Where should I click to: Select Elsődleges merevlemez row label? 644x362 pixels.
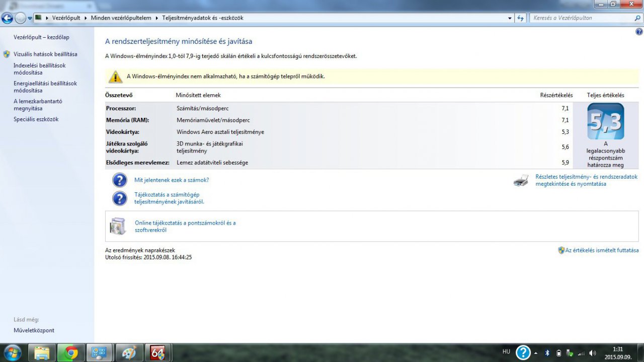click(x=137, y=163)
